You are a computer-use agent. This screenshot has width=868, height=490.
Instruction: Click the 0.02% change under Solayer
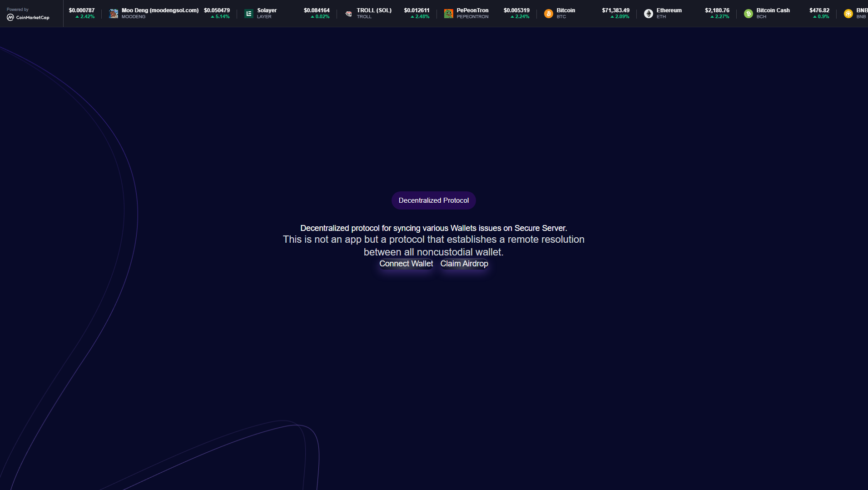click(320, 17)
